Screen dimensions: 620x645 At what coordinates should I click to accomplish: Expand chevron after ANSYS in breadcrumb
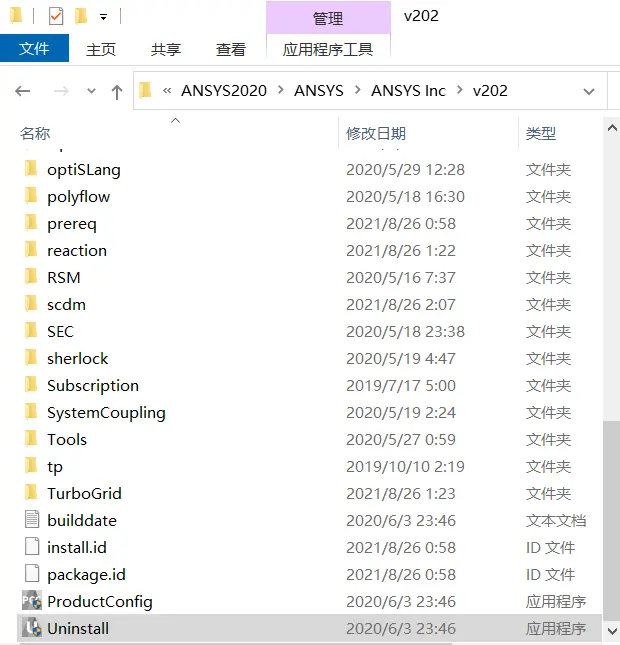click(x=358, y=90)
